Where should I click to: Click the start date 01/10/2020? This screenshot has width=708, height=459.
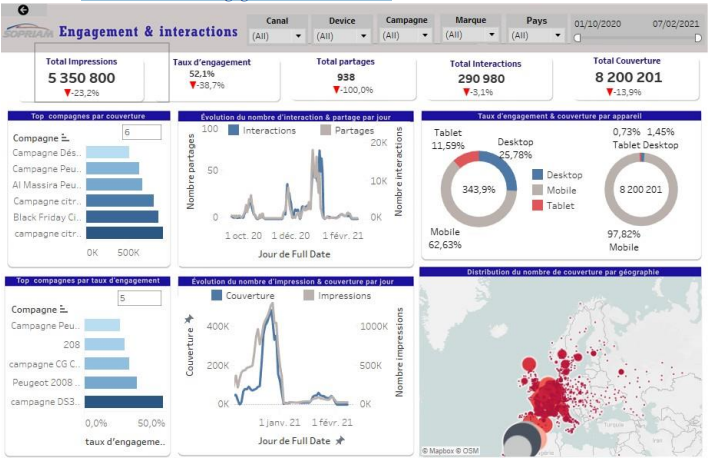(597, 24)
